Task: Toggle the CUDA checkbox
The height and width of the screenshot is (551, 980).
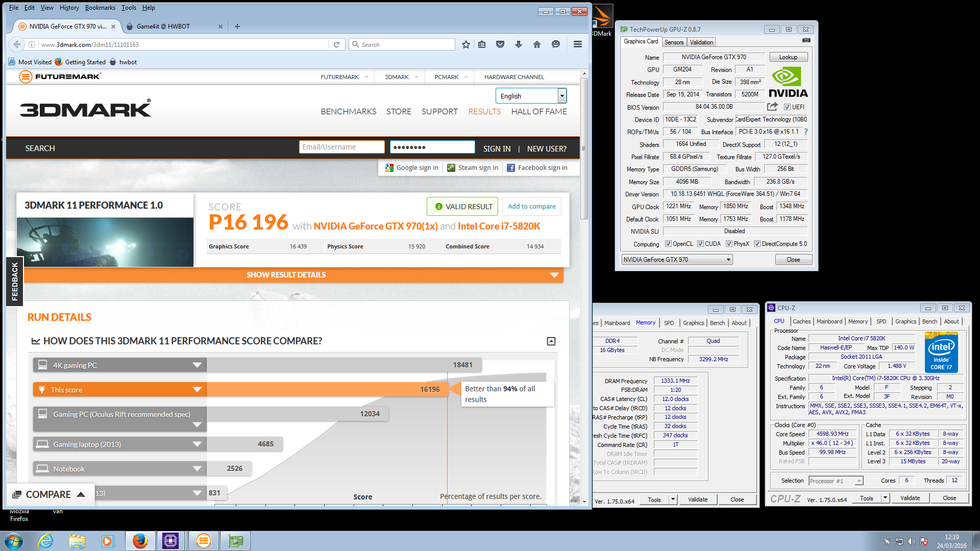Action: tap(701, 244)
